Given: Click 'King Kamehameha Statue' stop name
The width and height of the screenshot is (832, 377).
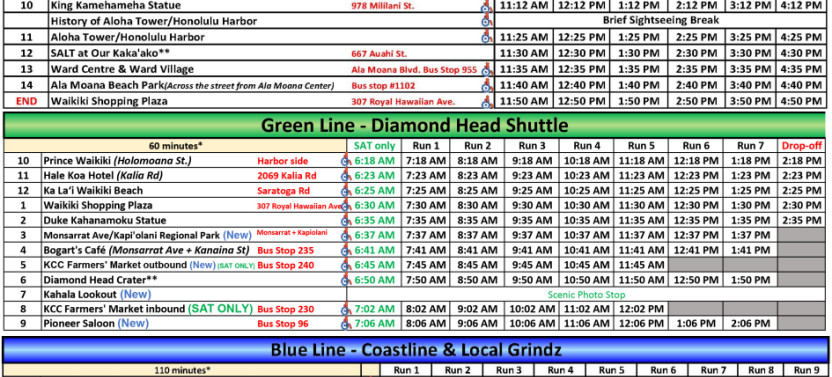Looking at the screenshot, I should [x=116, y=6].
